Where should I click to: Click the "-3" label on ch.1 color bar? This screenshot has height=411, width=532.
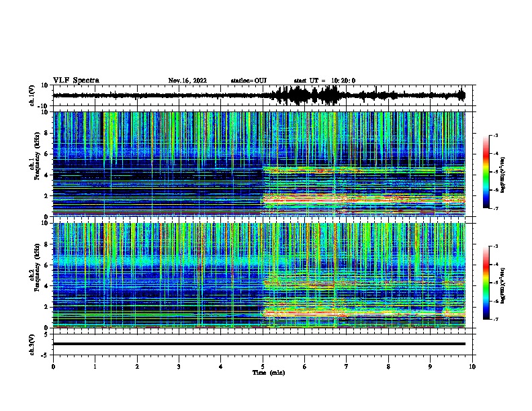(496, 135)
